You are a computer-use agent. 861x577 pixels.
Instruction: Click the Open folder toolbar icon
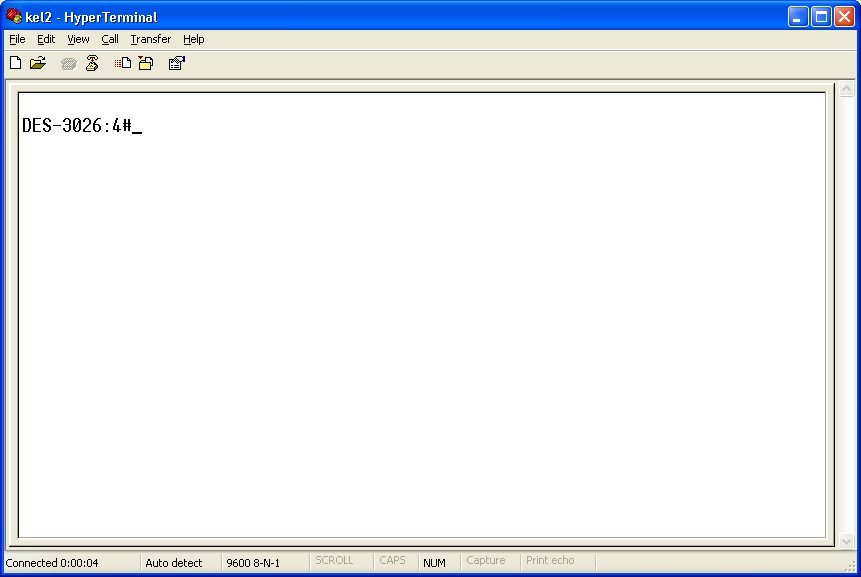(38, 63)
